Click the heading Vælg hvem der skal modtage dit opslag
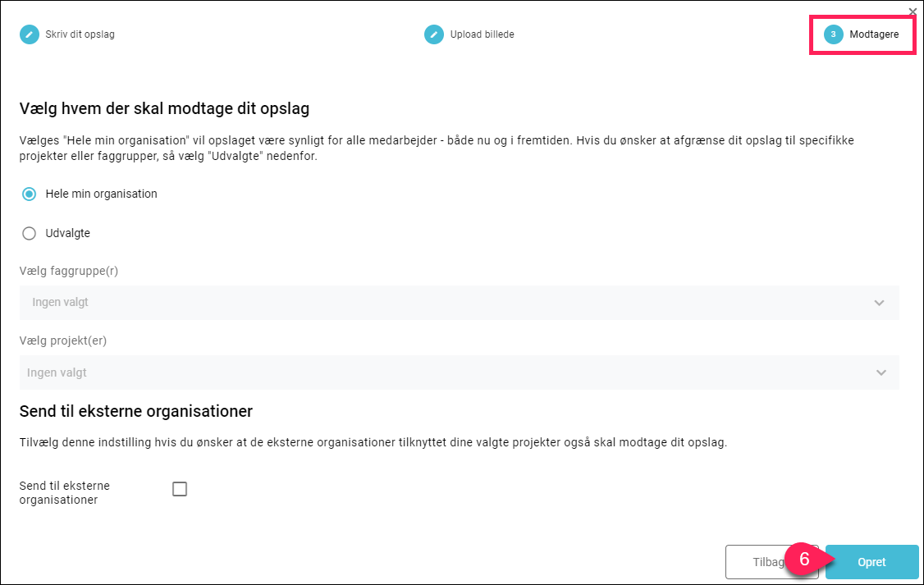Screen dimensions: 924x585 (x=164, y=109)
